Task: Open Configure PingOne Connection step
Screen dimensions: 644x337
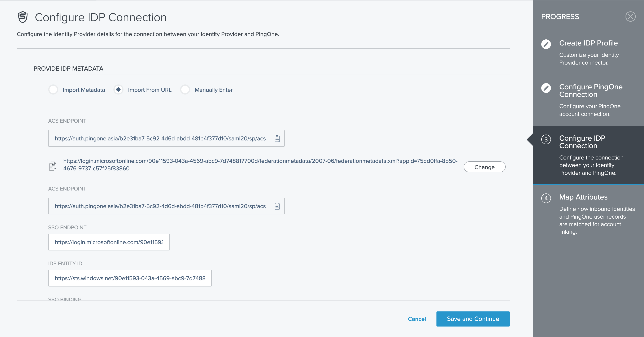Action: point(591,91)
